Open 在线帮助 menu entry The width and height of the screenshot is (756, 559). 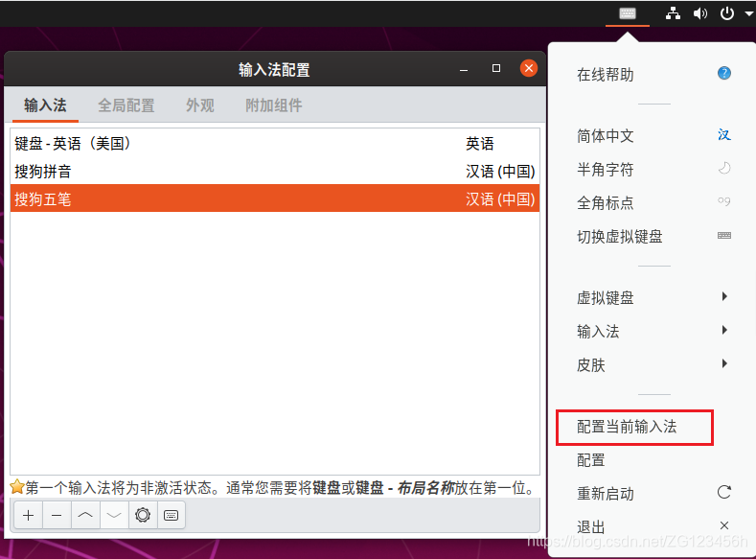pyautogui.click(x=606, y=75)
